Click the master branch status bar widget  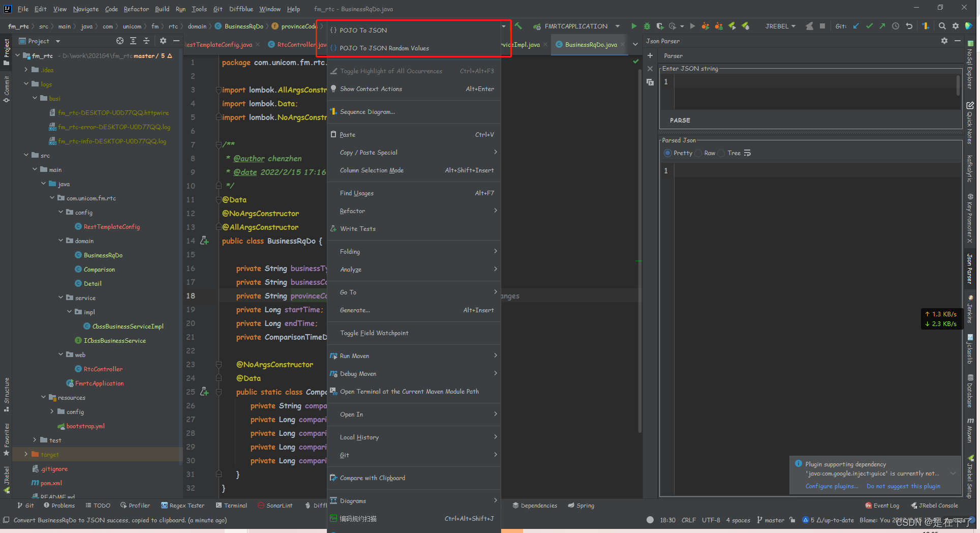pos(771,520)
